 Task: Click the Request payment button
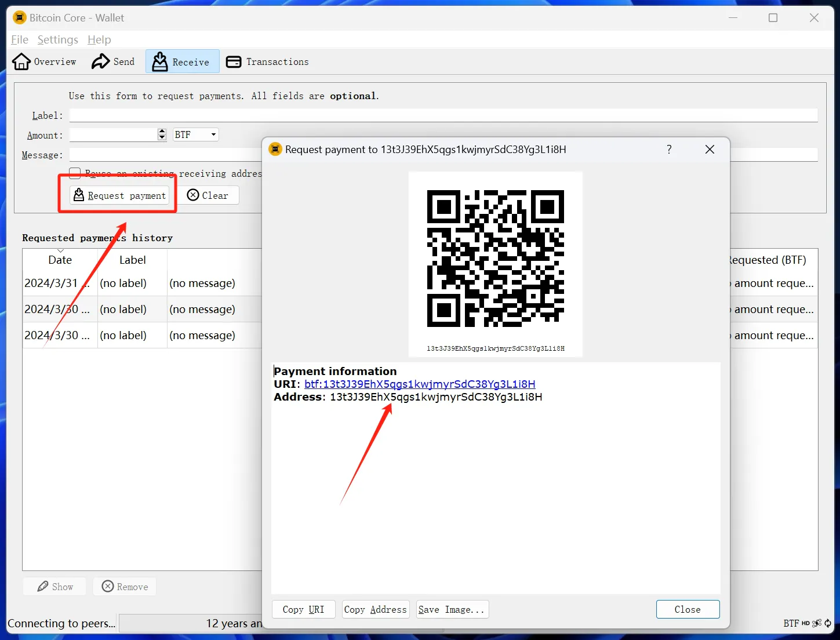tap(120, 195)
